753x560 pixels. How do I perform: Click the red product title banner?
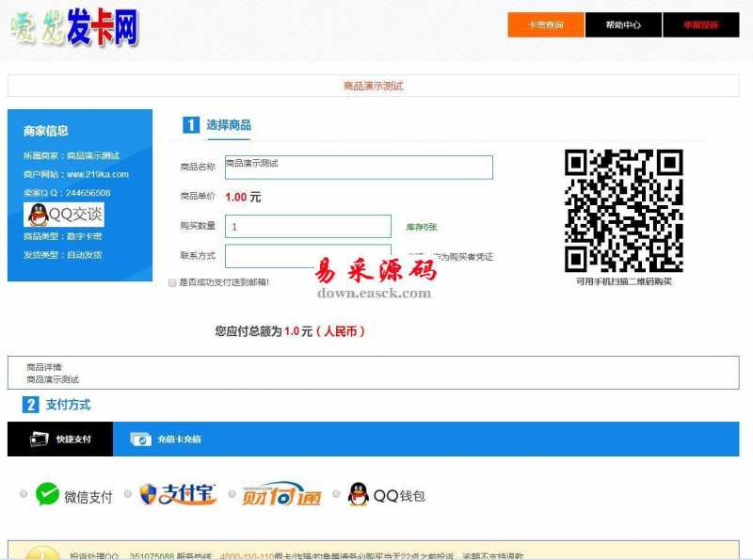(373, 86)
